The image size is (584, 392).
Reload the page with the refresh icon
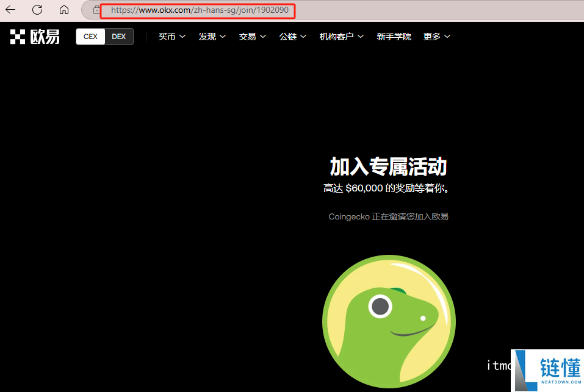37,10
